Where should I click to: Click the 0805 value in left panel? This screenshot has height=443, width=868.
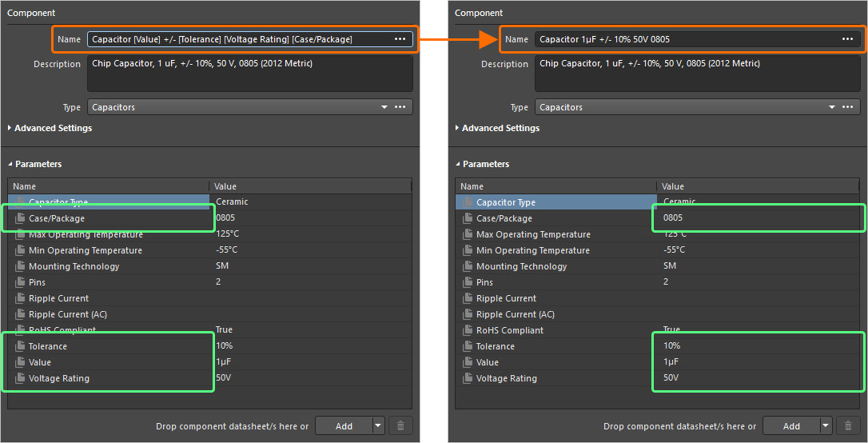point(225,218)
